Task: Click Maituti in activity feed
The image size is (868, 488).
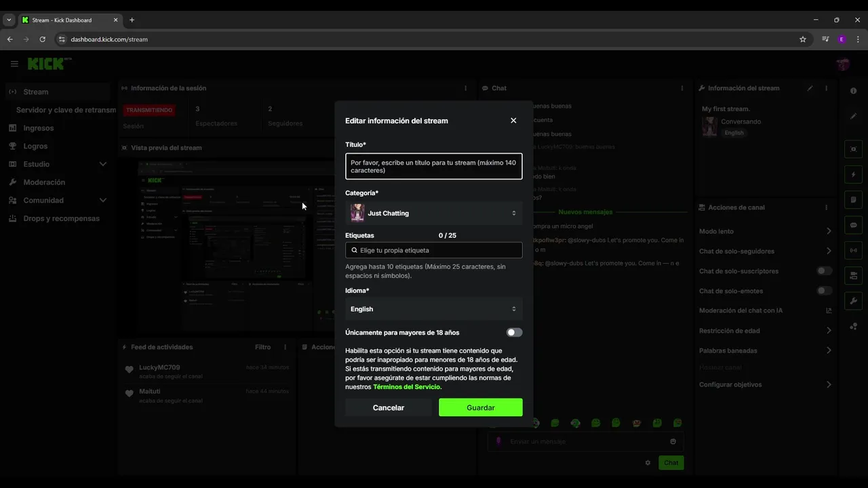Action: click(x=150, y=392)
